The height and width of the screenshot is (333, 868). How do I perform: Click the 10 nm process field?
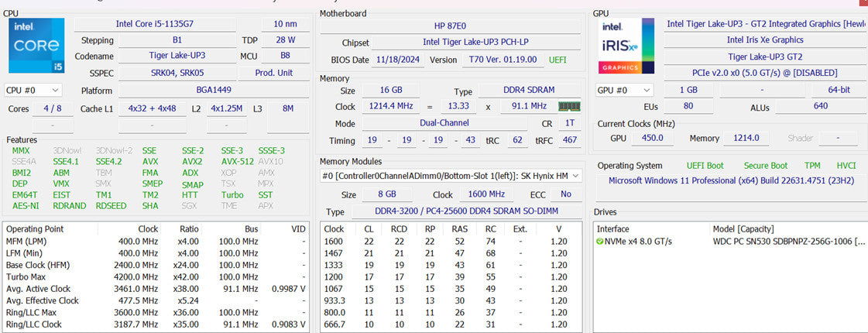tap(286, 24)
